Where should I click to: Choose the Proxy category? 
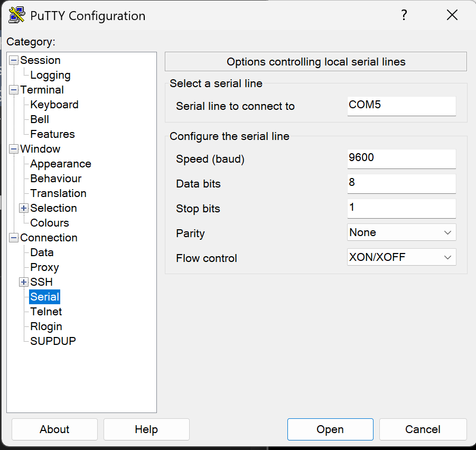(x=44, y=267)
